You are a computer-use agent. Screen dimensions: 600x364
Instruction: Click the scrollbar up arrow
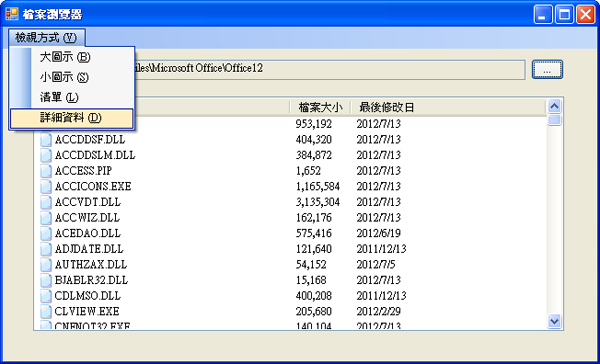tap(554, 106)
